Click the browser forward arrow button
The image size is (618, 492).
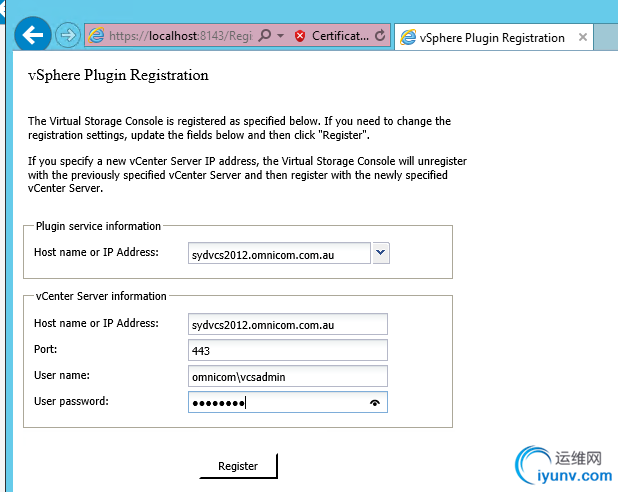coord(68,35)
